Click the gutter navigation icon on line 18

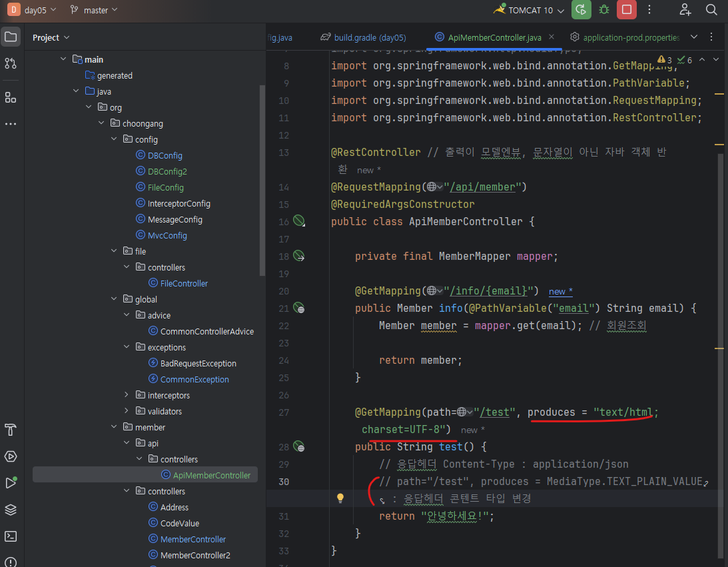coord(299,256)
